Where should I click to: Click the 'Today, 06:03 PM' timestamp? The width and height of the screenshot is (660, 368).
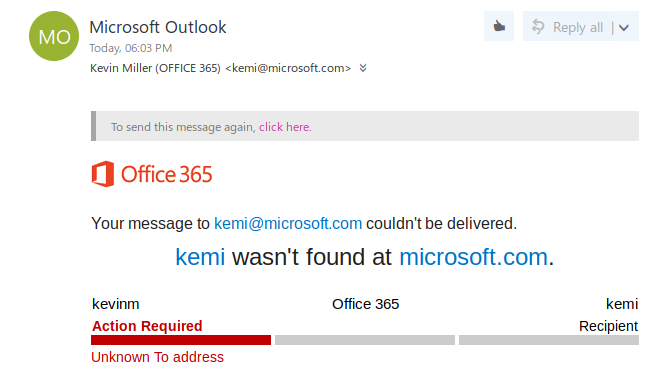[x=131, y=48]
